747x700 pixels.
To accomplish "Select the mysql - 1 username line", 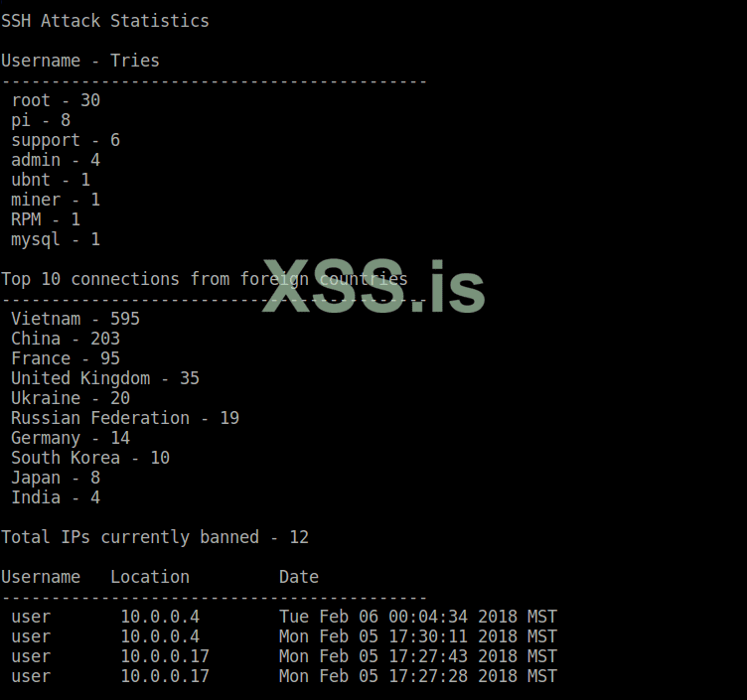I will click(56, 239).
